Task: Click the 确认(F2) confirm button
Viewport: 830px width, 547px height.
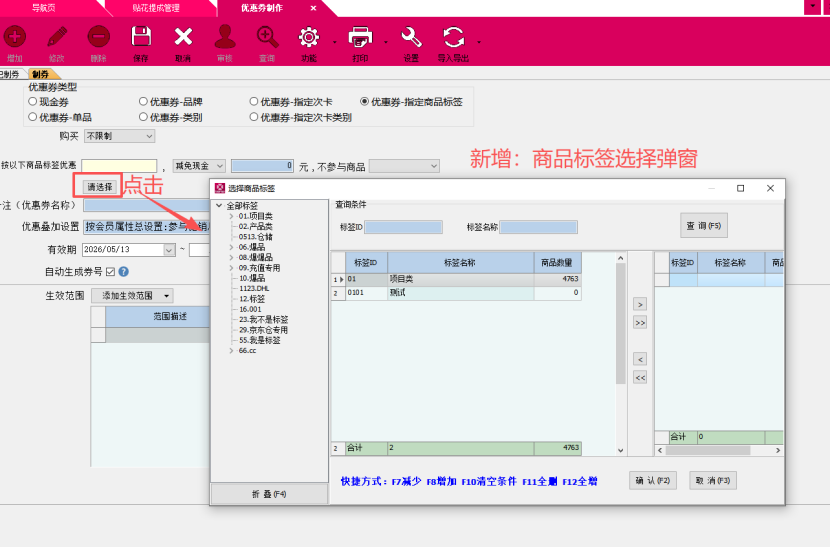Action: (x=653, y=480)
